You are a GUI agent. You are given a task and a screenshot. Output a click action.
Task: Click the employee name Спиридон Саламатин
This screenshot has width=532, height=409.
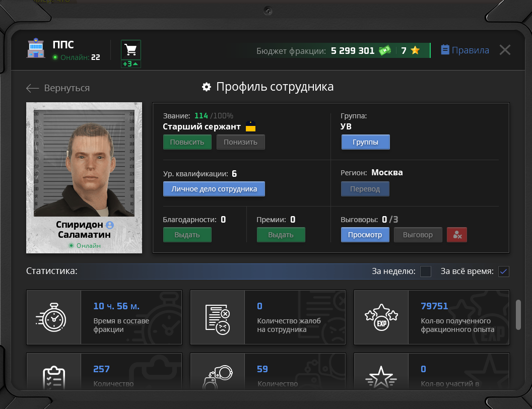point(84,230)
